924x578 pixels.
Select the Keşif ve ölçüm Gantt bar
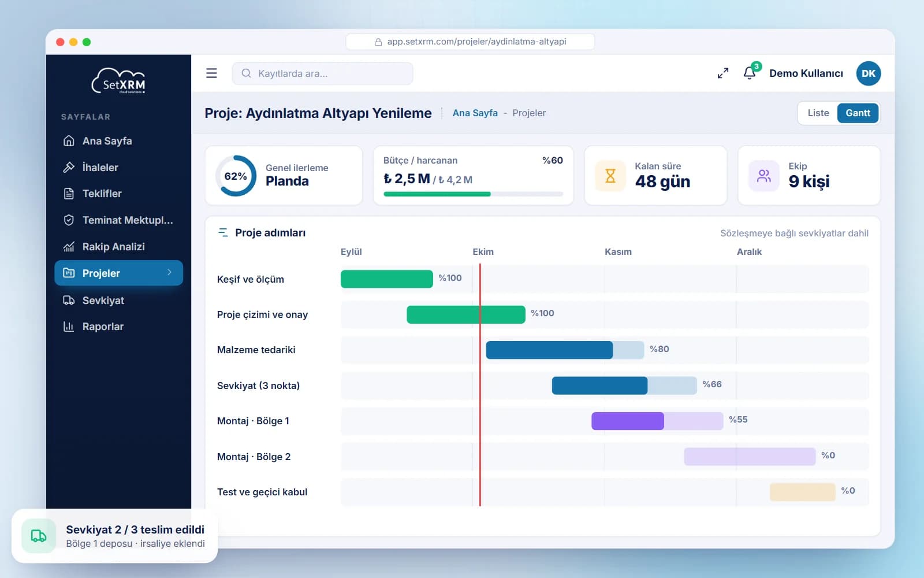click(386, 279)
